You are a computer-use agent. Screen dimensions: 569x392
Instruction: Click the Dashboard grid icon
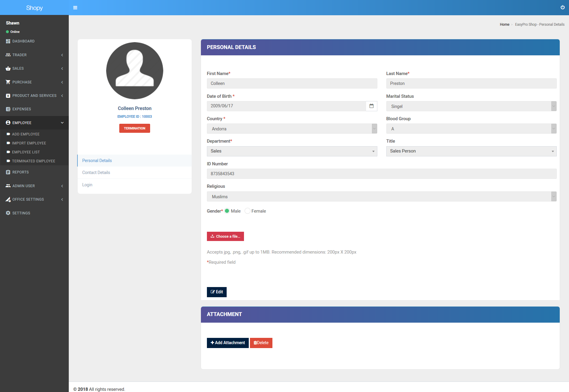(8, 41)
